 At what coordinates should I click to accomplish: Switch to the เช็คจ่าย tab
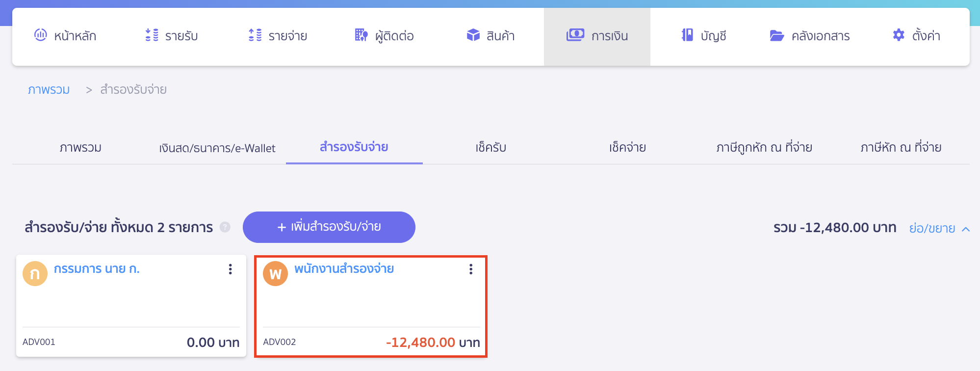(627, 147)
